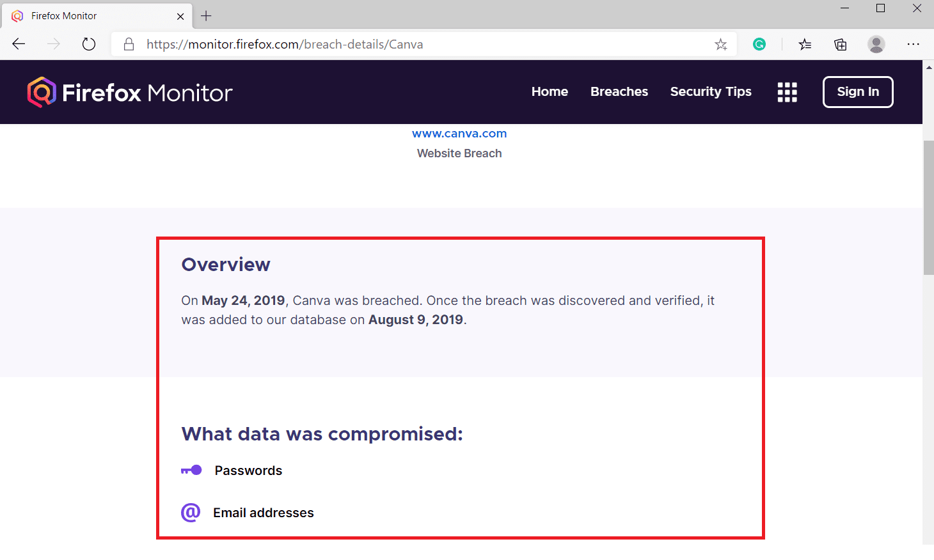
Task: Click the Grammarly extension icon
Action: pos(759,44)
